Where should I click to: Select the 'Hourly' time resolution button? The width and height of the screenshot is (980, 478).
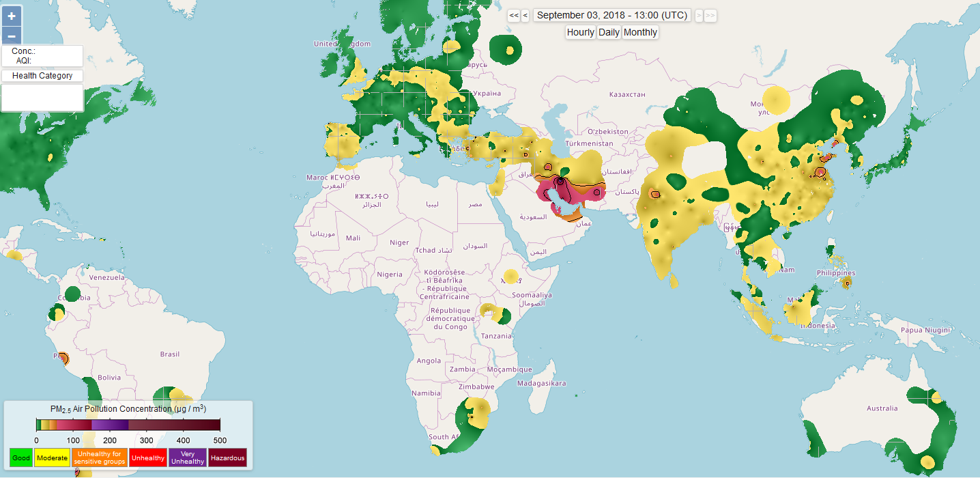pyautogui.click(x=580, y=32)
